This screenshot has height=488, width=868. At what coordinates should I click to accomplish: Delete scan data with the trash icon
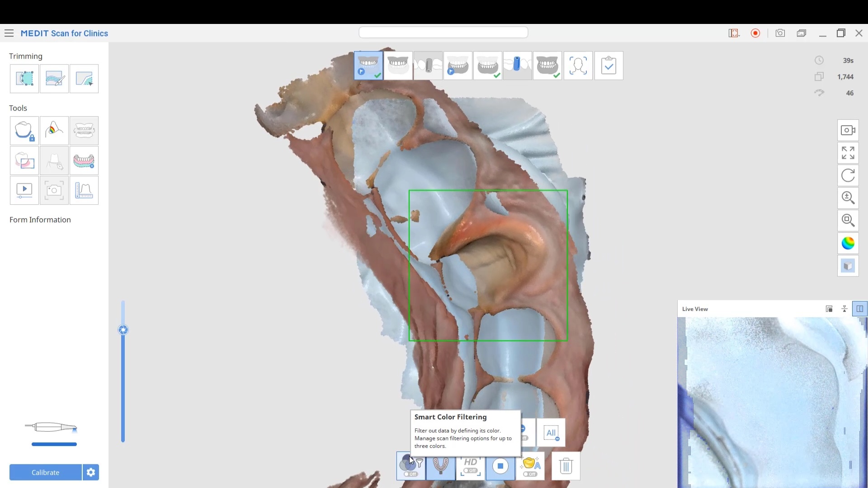[566, 466]
